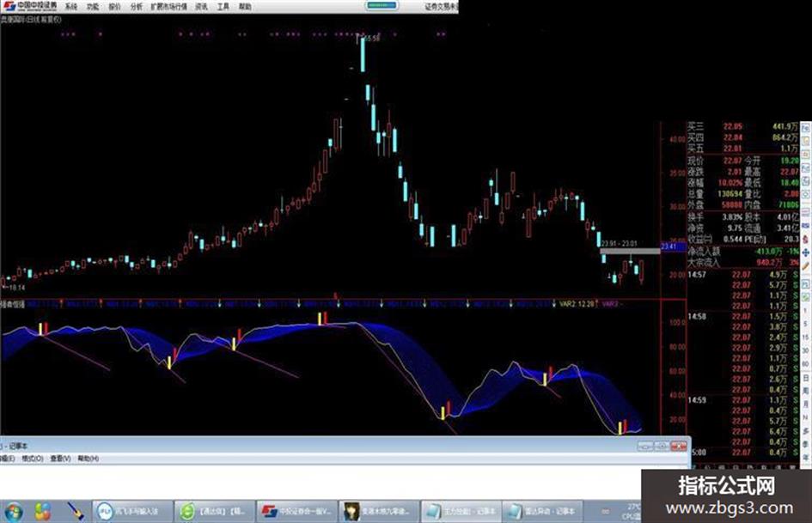Click the 证券交易 button in the title bar
The height and width of the screenshot is (523, 812).
(441, 7)
